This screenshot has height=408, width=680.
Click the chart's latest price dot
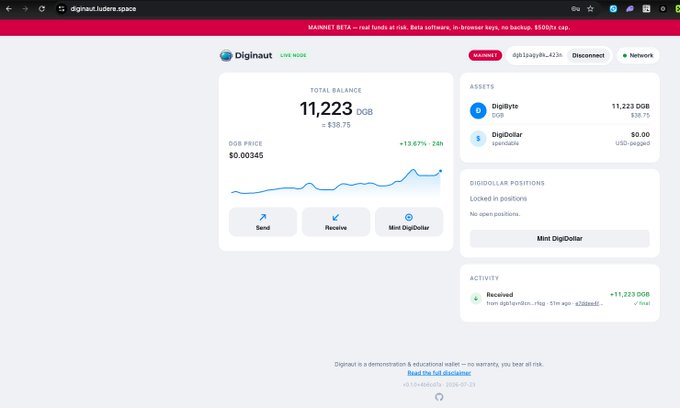click(x=440, y=171)
